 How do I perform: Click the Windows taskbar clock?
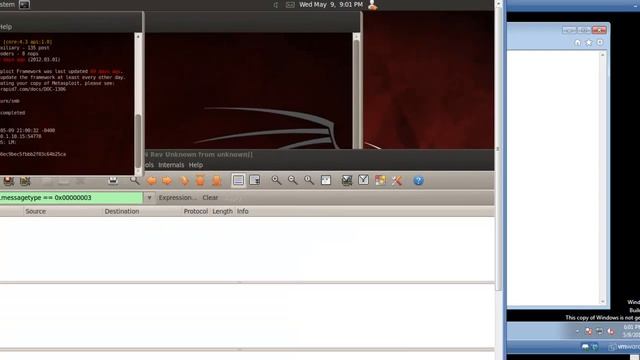(631, 331)
